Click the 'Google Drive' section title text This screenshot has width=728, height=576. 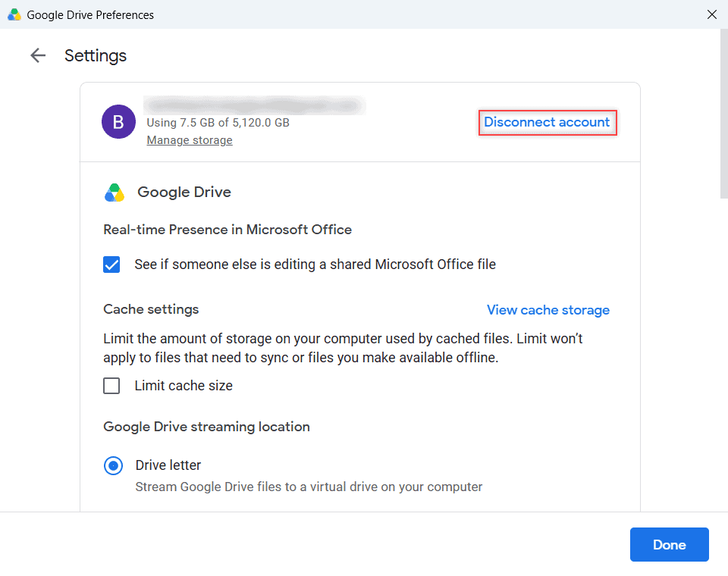pyautogui.click(x=184, y=193)
